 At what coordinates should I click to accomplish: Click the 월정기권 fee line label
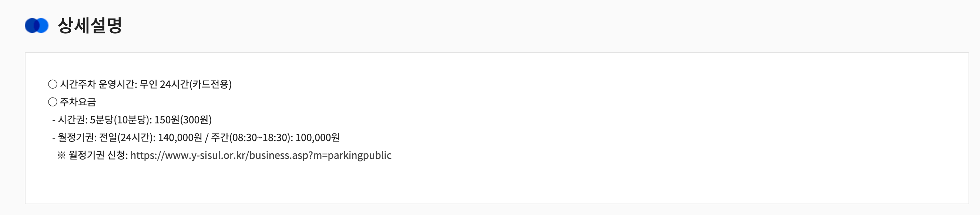(77, 137)
